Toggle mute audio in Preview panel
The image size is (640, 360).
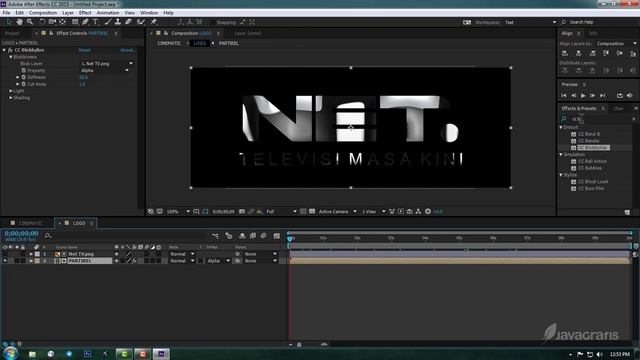point(630,96)
